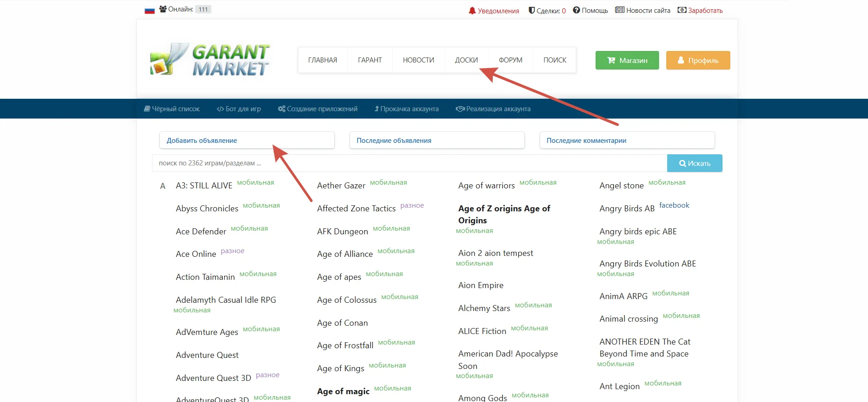Image resolution: width=868 pixels, height=402 pixels.
Task: Open Adventure Quest game link
Action: click(207, 355)
